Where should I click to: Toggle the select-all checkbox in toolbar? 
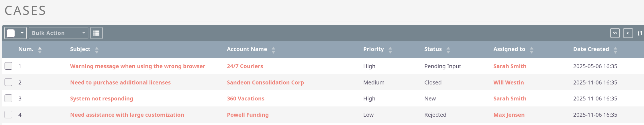click(11, 33)
